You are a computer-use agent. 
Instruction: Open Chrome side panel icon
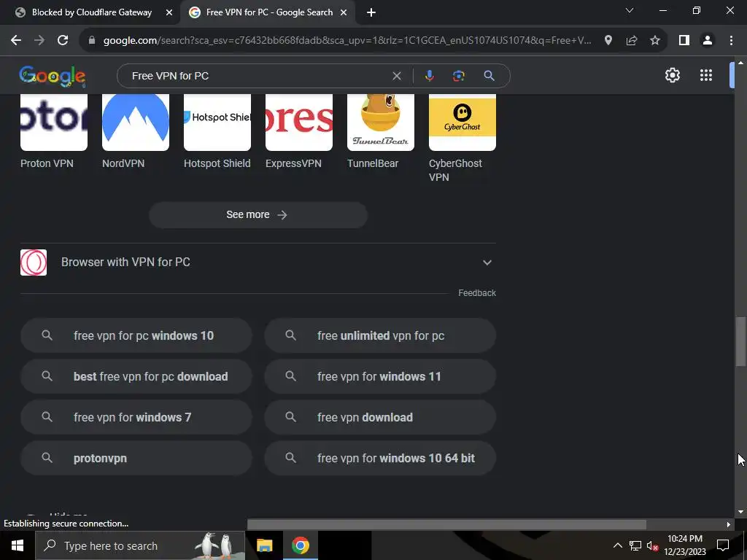point(684,41)
